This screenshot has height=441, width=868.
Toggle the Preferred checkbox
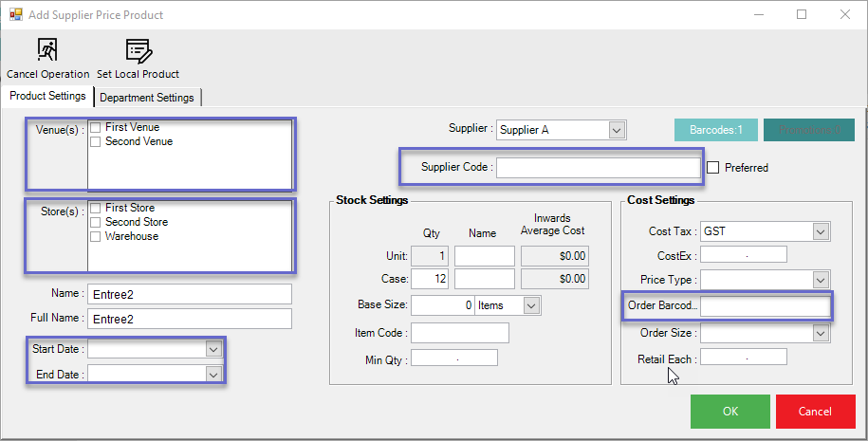tap(713, 168)
